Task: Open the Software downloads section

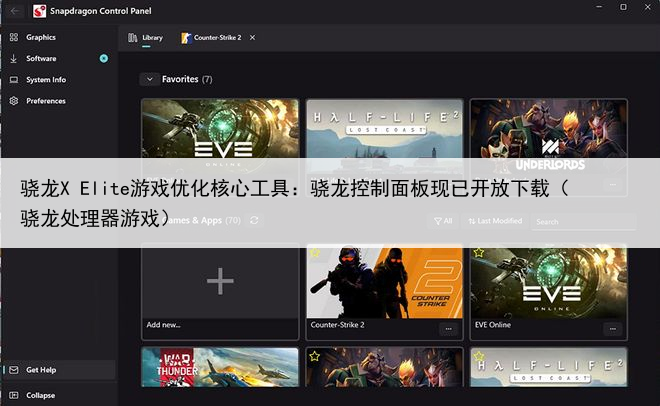Action: [x=40, y=58]
